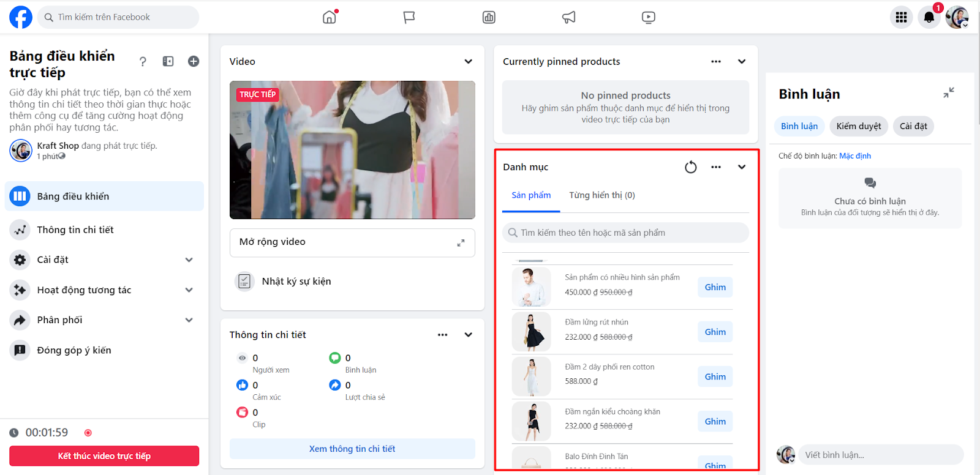Click the Nhật ký sự kiện icon

(244, 281)
